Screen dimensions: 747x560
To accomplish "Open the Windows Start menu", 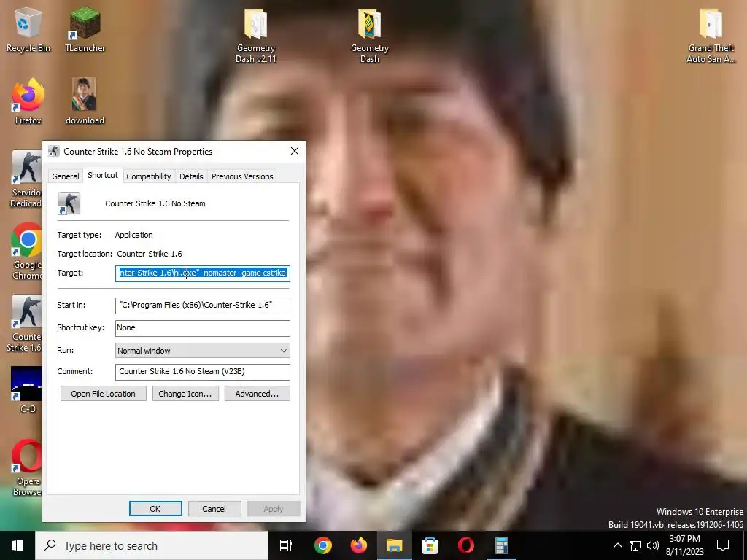I will (18, 545).
